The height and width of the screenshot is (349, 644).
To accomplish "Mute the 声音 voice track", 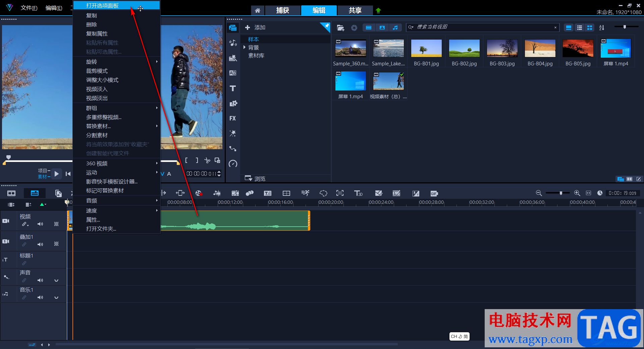I will pyautogui.click(x=40, y=280).
